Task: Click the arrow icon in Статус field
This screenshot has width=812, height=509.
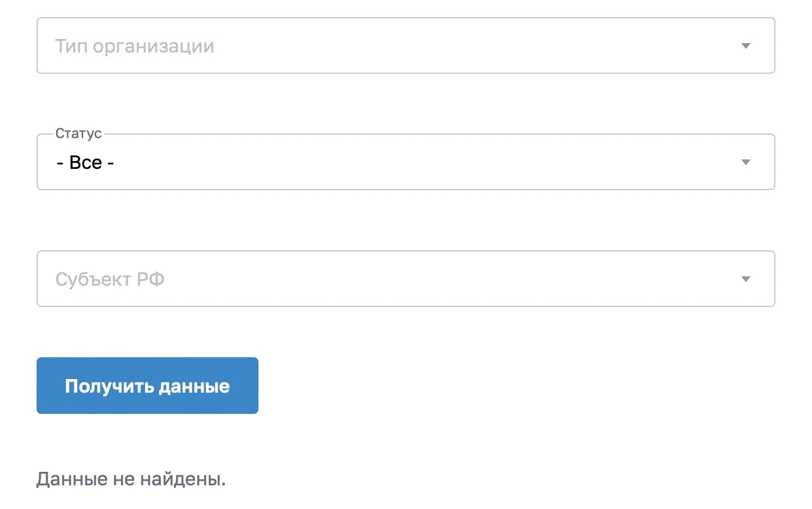Action: pyautogui.click(x=745, y=162)
